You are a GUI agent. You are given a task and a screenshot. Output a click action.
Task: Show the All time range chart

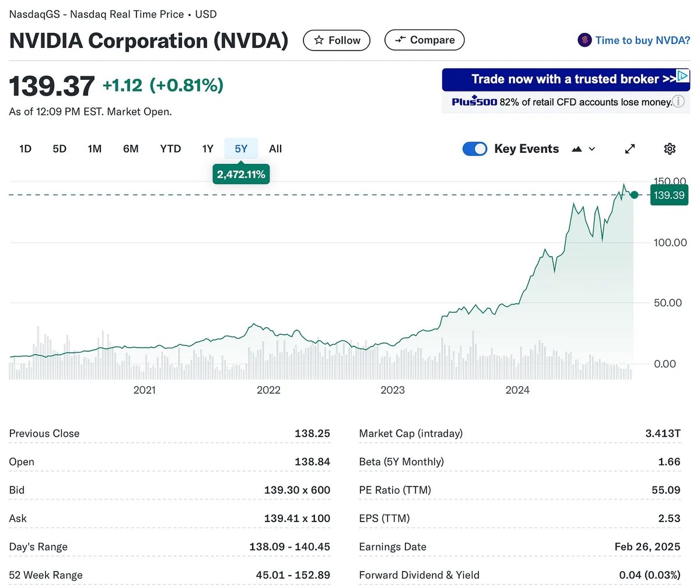point(275,149)
